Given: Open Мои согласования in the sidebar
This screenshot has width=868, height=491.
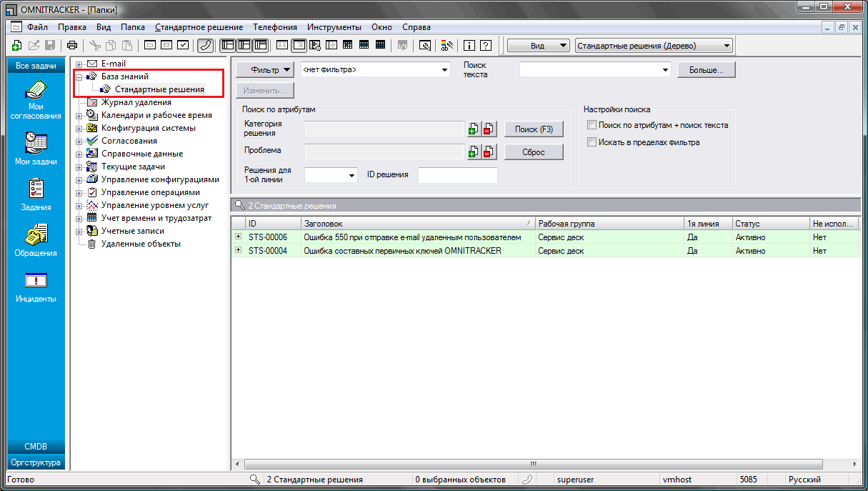Looking at the screenshot, I should tap(36, 100).
